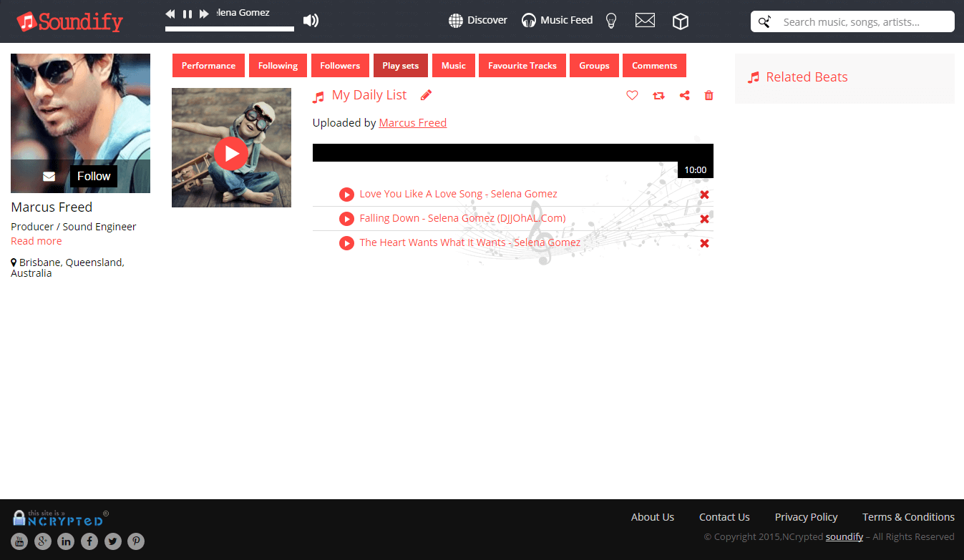Repost the playlist with retweet icon
The width and height of the screenshot is (964, 560).
point(658,95)
